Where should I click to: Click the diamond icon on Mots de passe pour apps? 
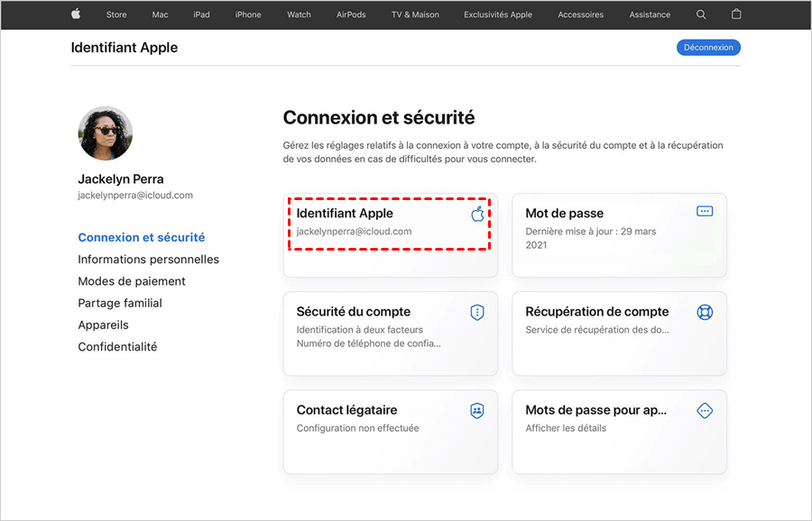coord(705,410)
